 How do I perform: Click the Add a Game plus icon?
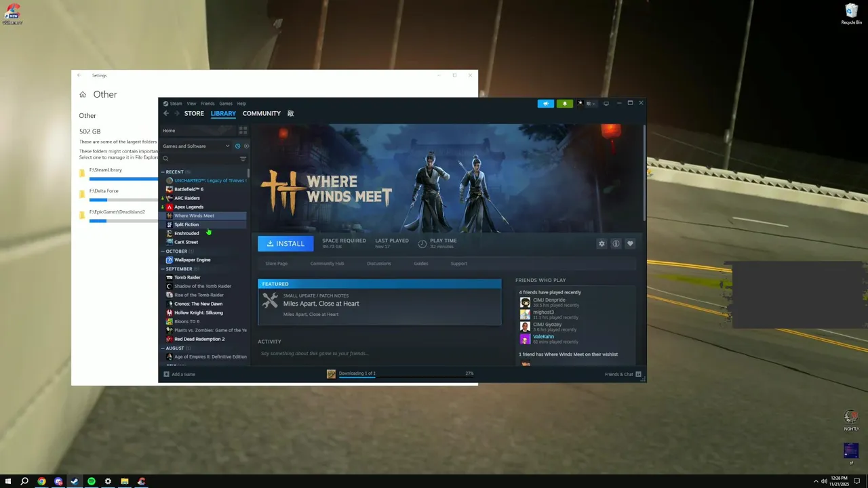[x=166, y=374]
